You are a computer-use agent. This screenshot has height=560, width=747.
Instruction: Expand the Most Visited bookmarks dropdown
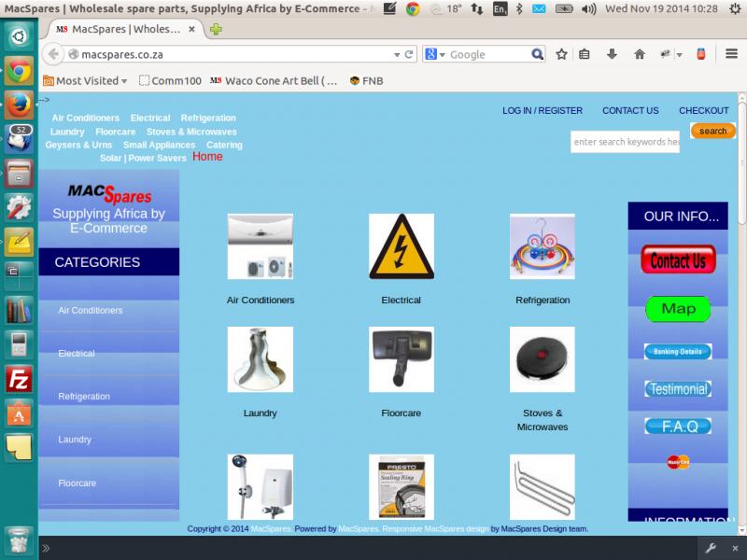click(x=85, y=81)
